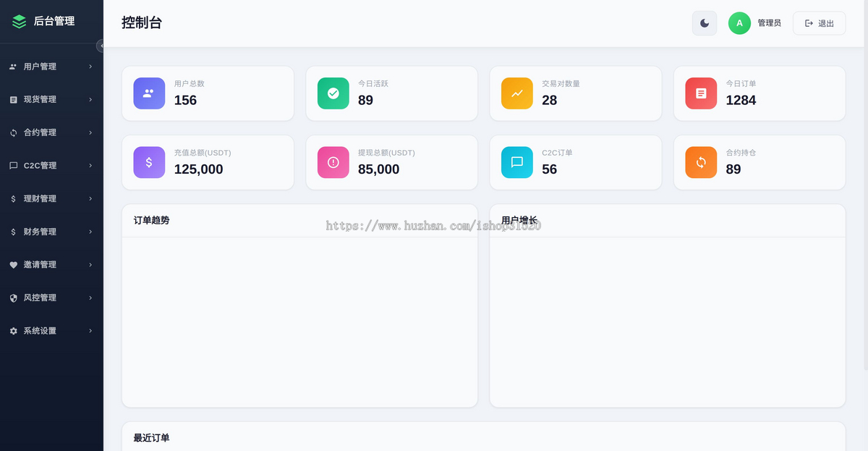The width and height of the screenshot is (868, 451).
Task: Click the 控制台 page heading
Action: (x=142, y=22)
